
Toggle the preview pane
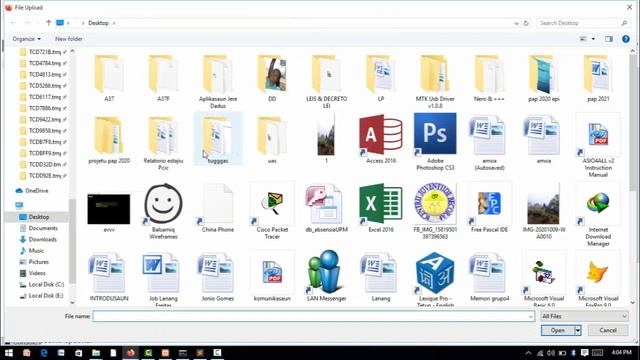pyautogui.click(x=609, y=39)
